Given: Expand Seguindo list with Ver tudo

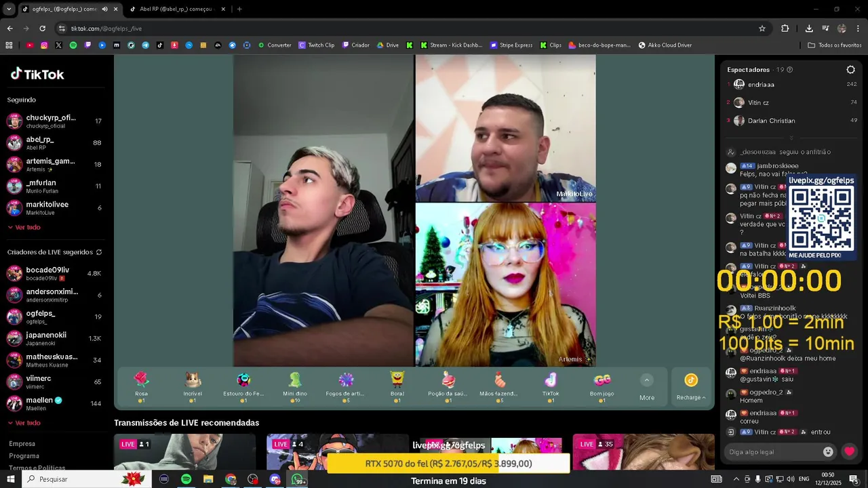Looking at the screenshot, I should point(24,227).
